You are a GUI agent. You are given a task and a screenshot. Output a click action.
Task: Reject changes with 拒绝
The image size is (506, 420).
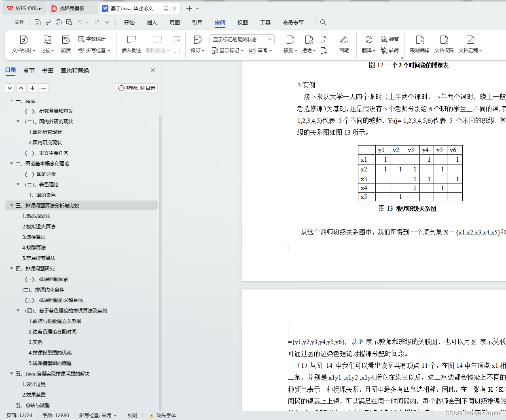pyautogui.click(x=309, y=44)
